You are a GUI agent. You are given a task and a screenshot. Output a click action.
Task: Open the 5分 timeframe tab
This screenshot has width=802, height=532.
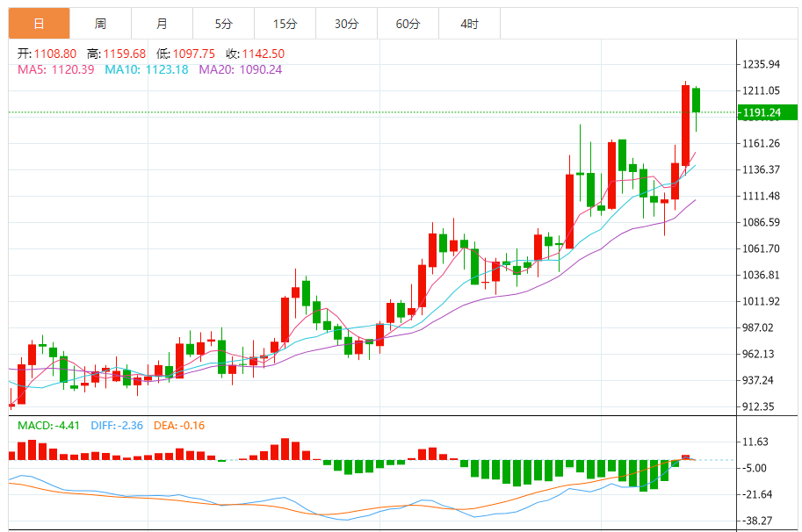(223, 24)
